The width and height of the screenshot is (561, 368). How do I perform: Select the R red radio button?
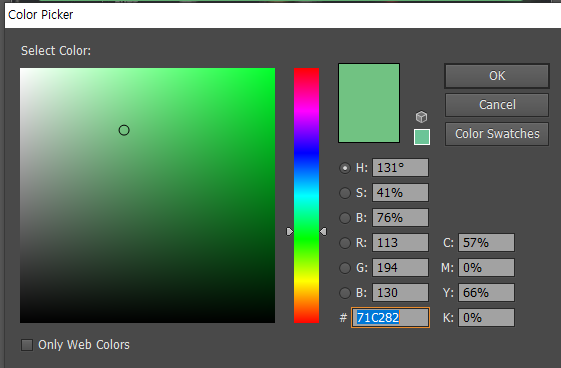[345, 243]
